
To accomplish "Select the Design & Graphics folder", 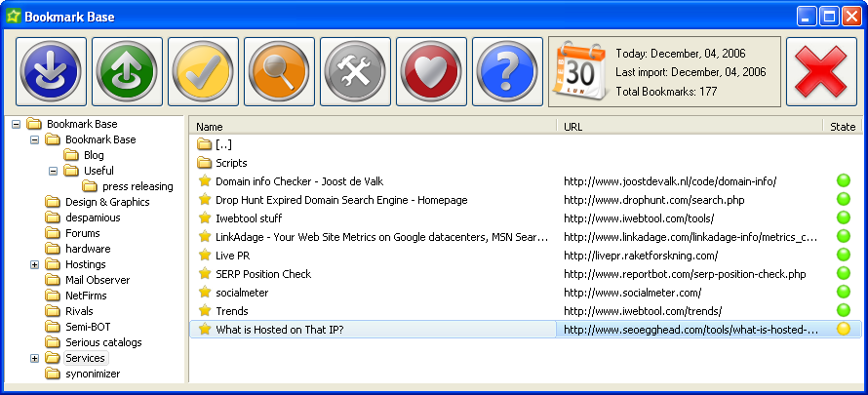I will point(107,202).
